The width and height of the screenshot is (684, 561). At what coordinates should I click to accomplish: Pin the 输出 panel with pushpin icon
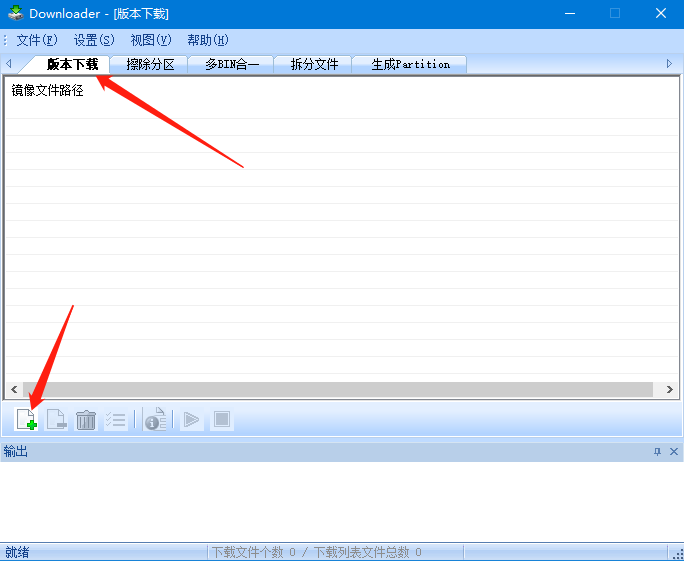[657, 452]
